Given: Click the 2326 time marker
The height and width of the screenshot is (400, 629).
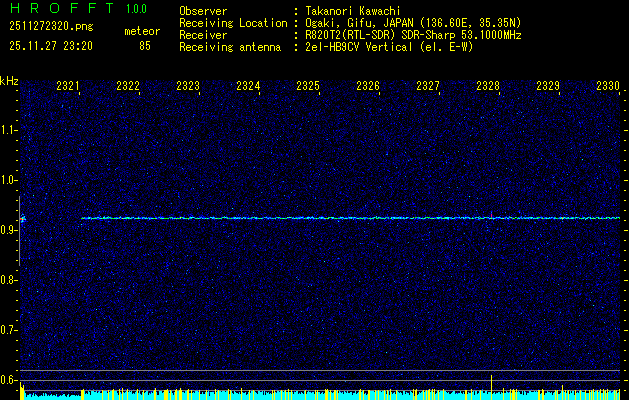Looking at the screenshot, I should pos(368,85).
